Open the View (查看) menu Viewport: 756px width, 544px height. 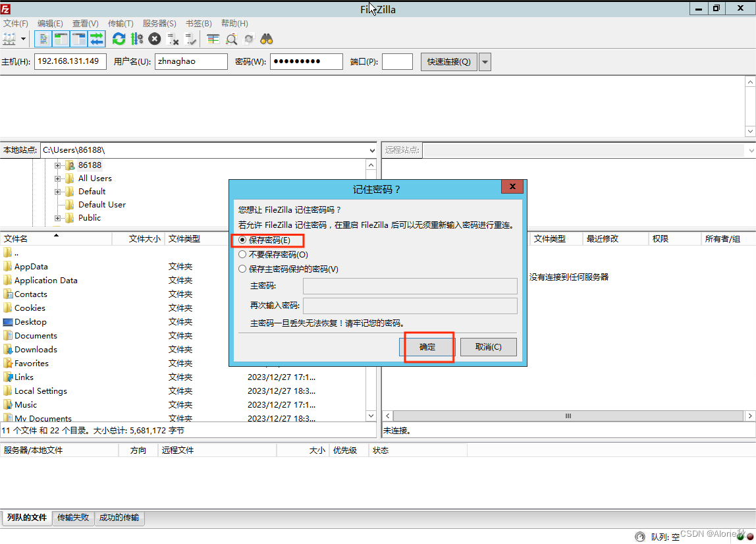pyautogui.click(x=86, y=23)
